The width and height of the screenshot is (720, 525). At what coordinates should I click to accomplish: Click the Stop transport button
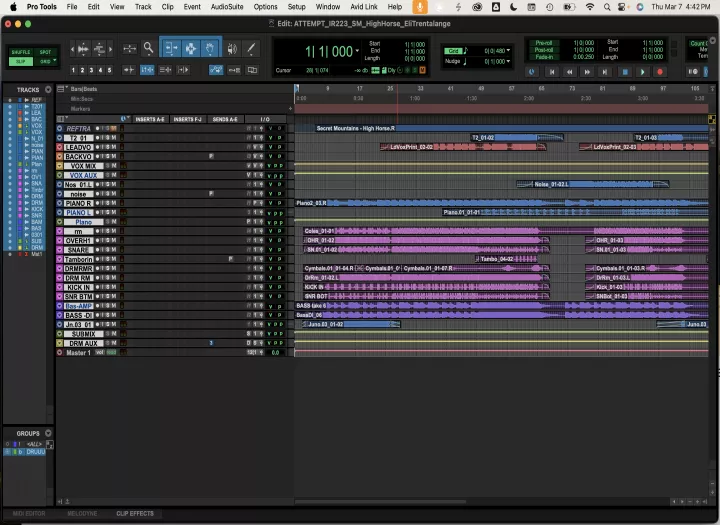624,72
